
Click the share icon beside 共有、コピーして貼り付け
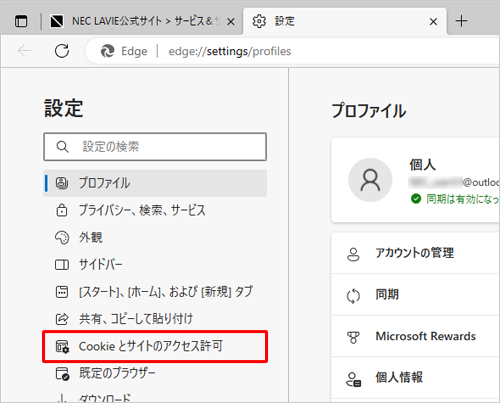[62, 319]
